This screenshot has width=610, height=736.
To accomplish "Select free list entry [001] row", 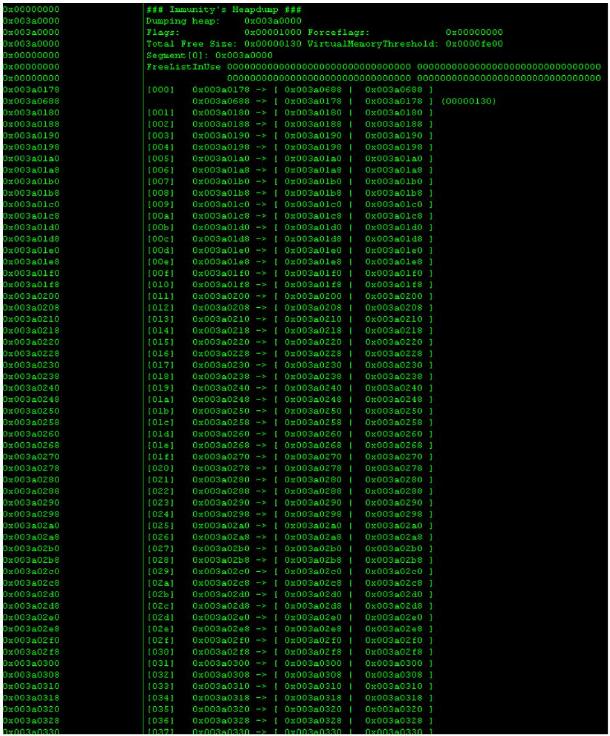I will [x=290, y=113].
